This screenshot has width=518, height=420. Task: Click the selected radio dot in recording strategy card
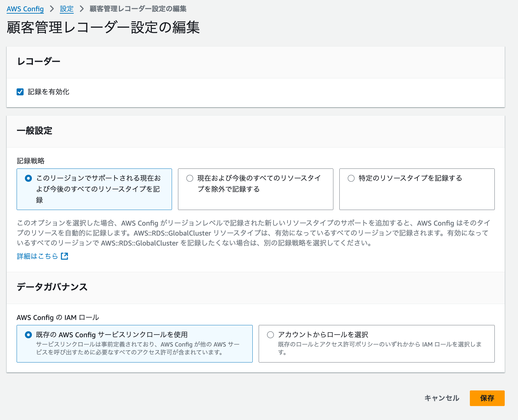pos(28,178)
